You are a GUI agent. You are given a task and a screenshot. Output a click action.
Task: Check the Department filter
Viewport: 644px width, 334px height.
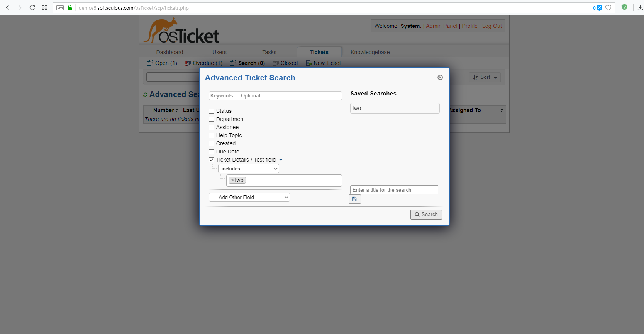pyautogui.click(x=211, y=119)
